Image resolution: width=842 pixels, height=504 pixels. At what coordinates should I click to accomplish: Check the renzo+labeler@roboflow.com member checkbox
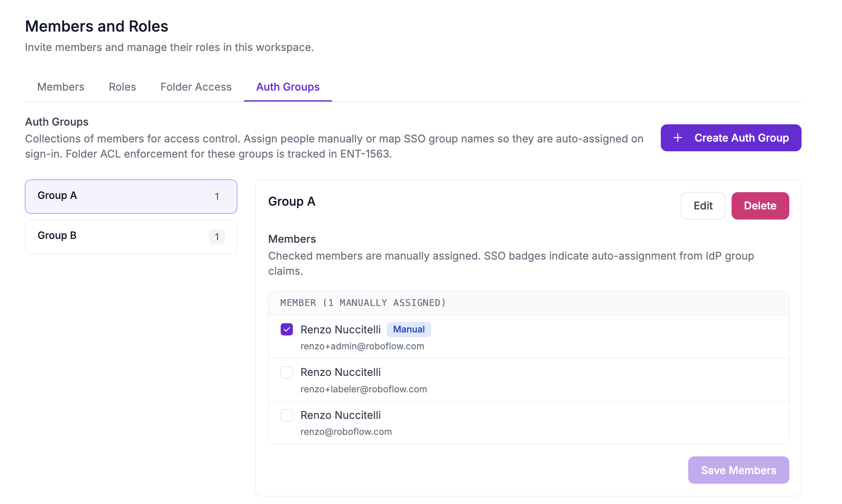click(287, 373)
